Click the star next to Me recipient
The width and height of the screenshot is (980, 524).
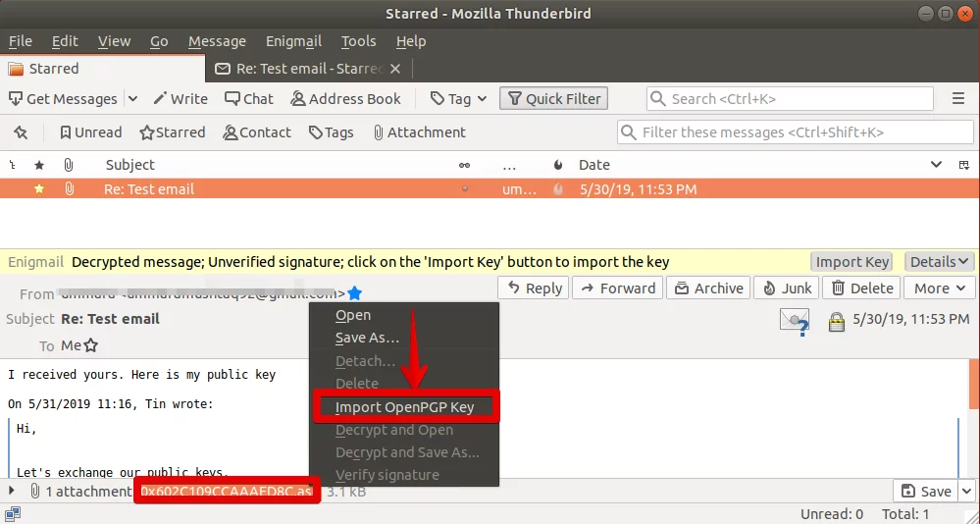click(91, 345)
